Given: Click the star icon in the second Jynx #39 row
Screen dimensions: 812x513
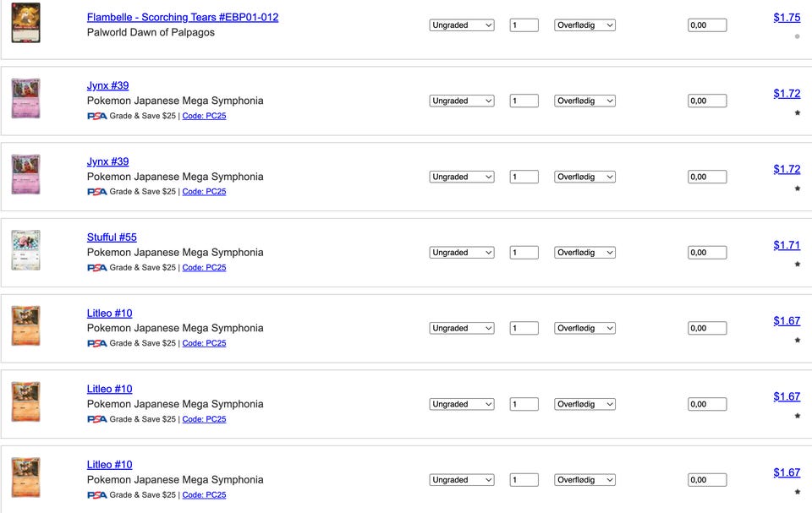Looking at the screenshot, I should coord(798,188).
